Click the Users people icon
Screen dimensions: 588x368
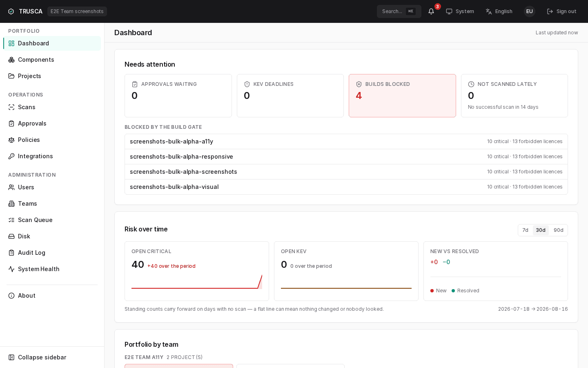[x=11, y=187]
